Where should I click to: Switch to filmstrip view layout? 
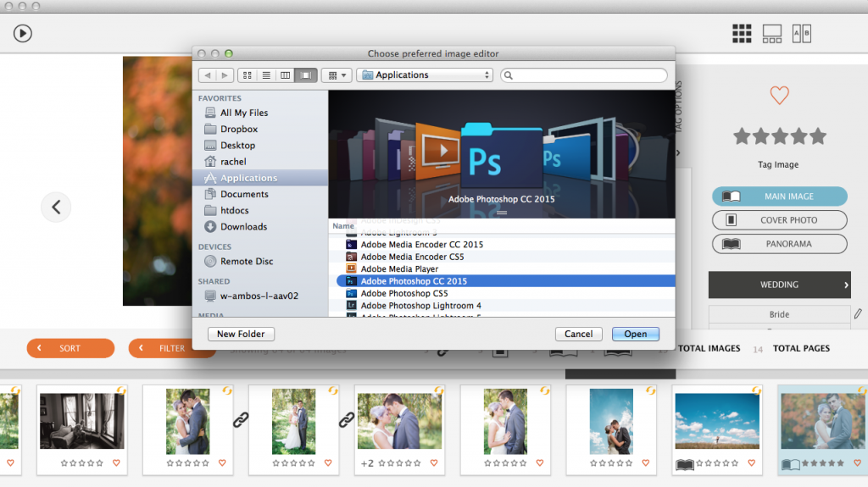click(x=771, y=33)
